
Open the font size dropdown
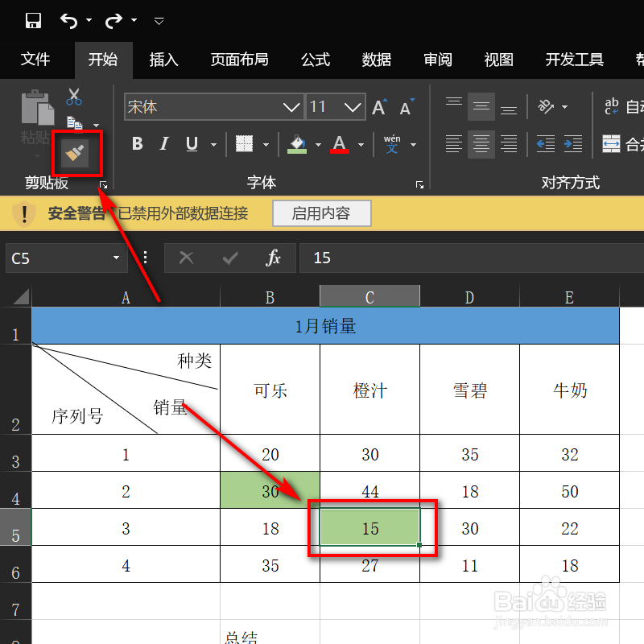[x=353, y=106]
